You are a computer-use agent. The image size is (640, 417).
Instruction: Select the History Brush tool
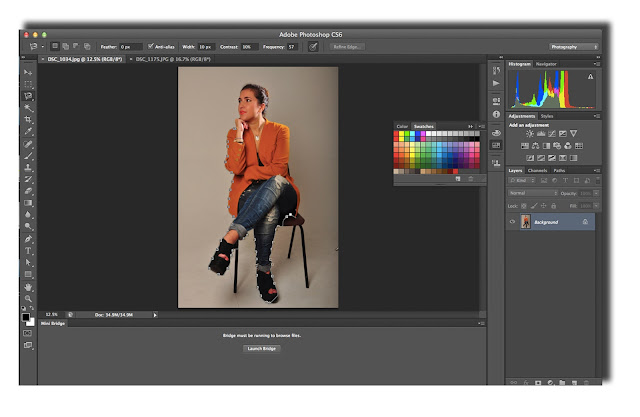click(x=28, y=179)
